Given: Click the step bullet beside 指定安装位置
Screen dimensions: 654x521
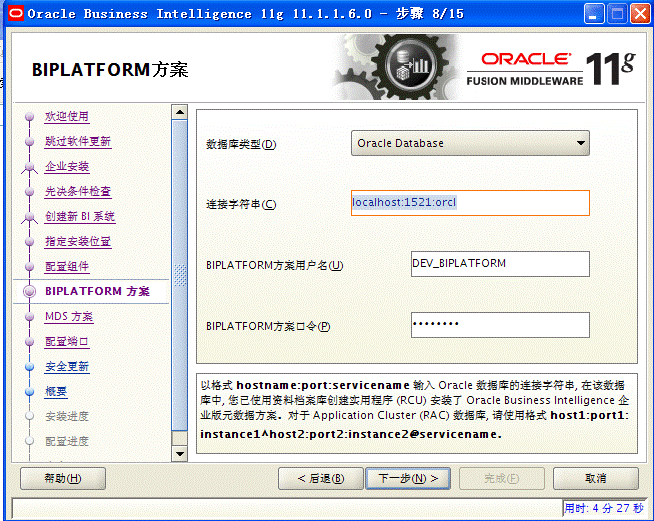Looking at the screenshot, I should (29, 242).
